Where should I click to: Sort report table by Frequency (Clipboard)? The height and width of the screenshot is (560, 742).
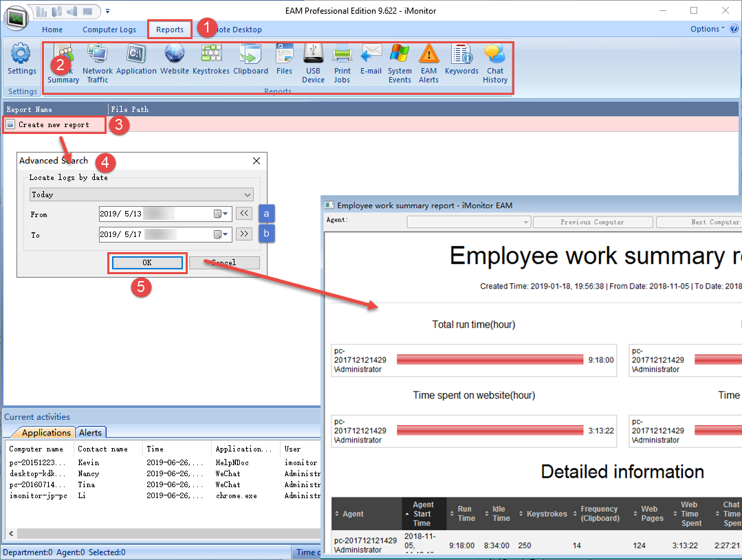[600, 514]
